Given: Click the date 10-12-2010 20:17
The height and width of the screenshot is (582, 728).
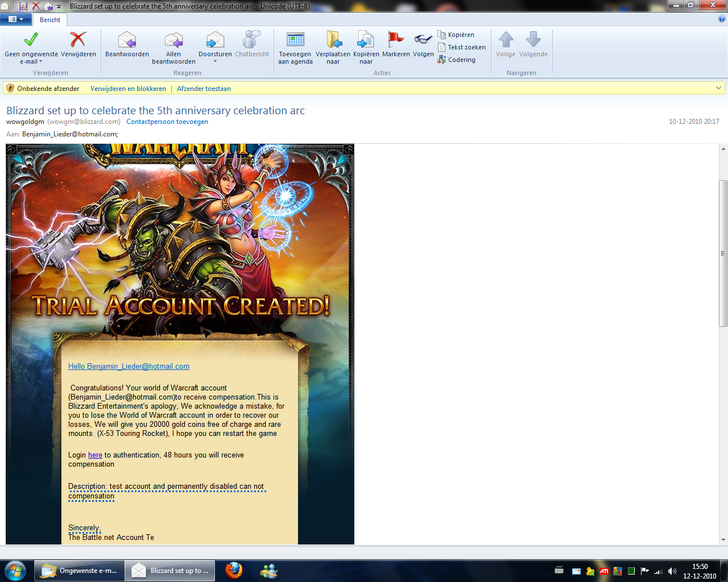Looking at the screenshot, I should (694, 122).
